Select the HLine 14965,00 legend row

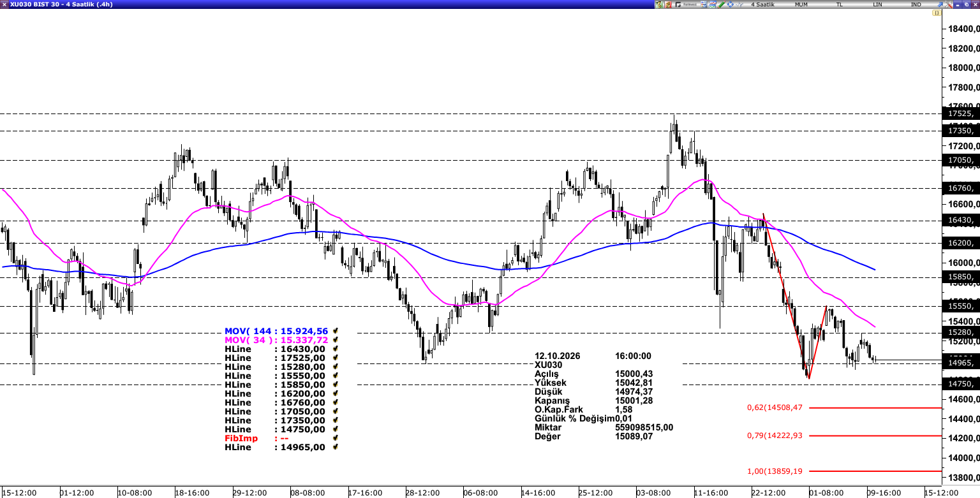tap(275, 448)
